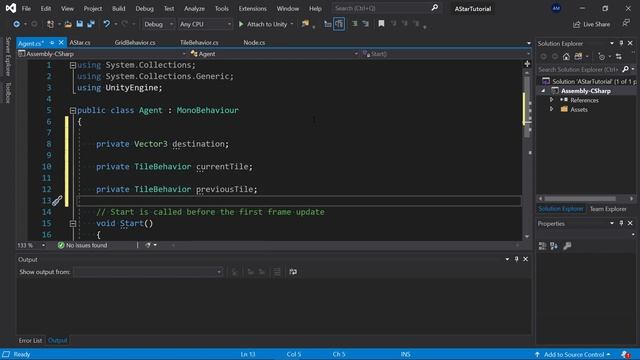Click the Solution Explorer horizontal scrollbar
This screenshot has height=360, width=640.
tap(580, 199)
